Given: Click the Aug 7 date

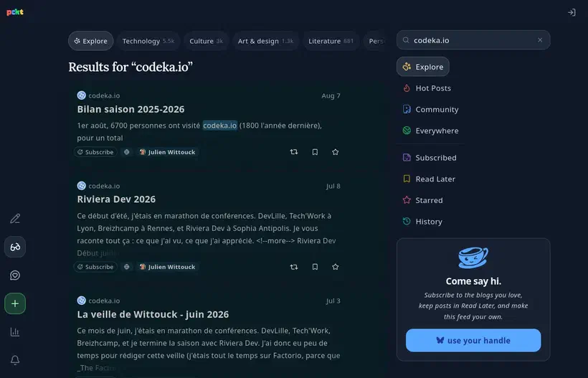Looking at the screenshot, I should pos(331,95).
